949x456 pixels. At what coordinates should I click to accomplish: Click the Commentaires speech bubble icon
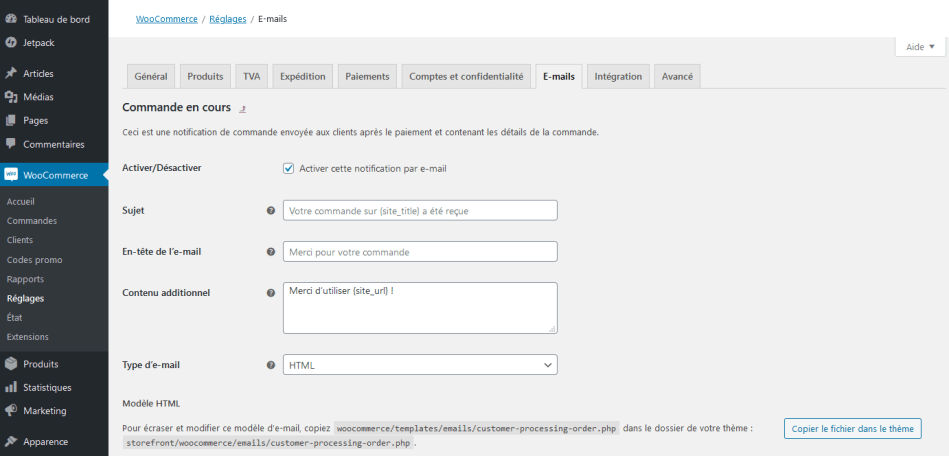tap(11, 144)
